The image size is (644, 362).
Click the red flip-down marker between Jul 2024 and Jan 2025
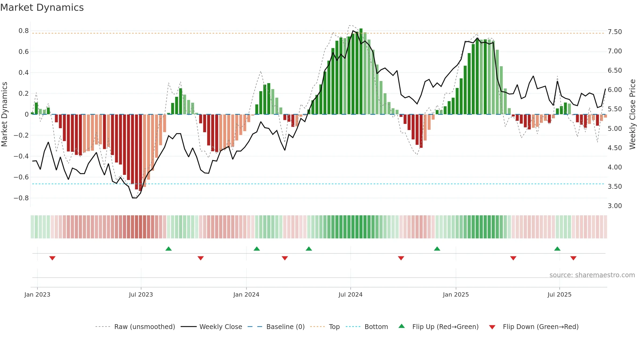coord(401,258)
